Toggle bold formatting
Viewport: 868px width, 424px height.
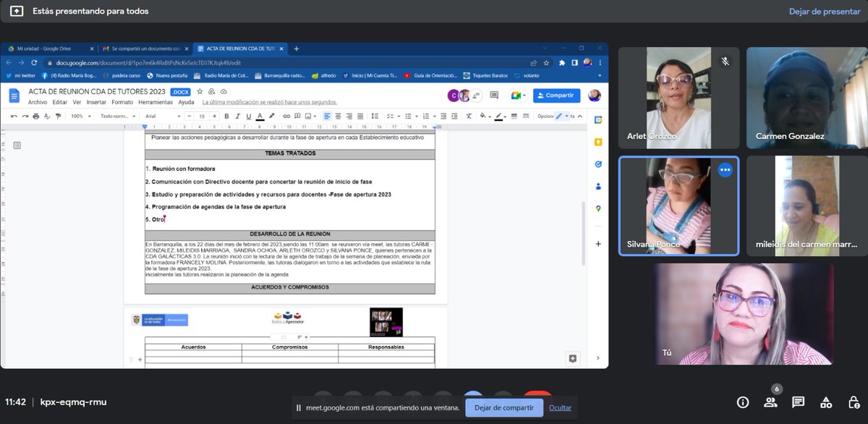pos(226,116)
